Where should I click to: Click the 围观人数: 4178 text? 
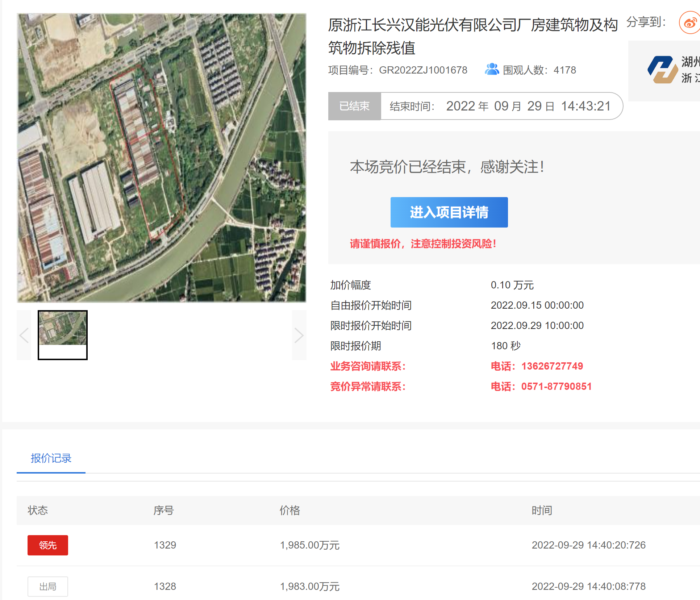(x=539, y=70)
